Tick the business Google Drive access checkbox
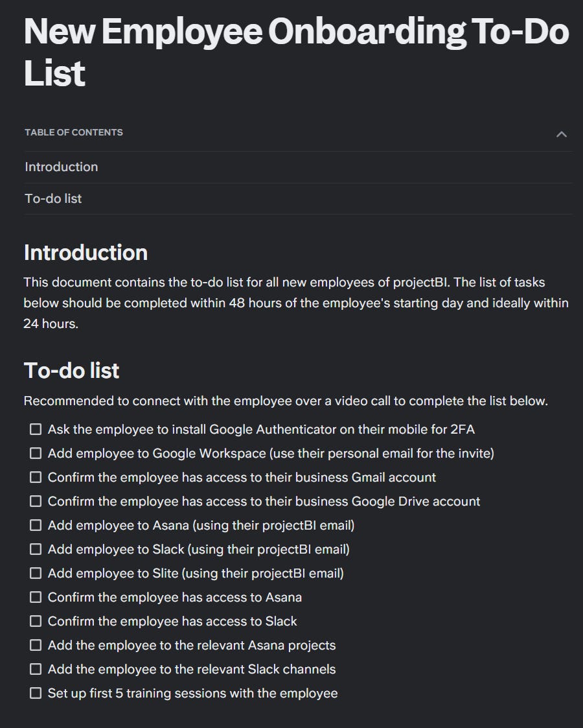 [x=36, y=501]
